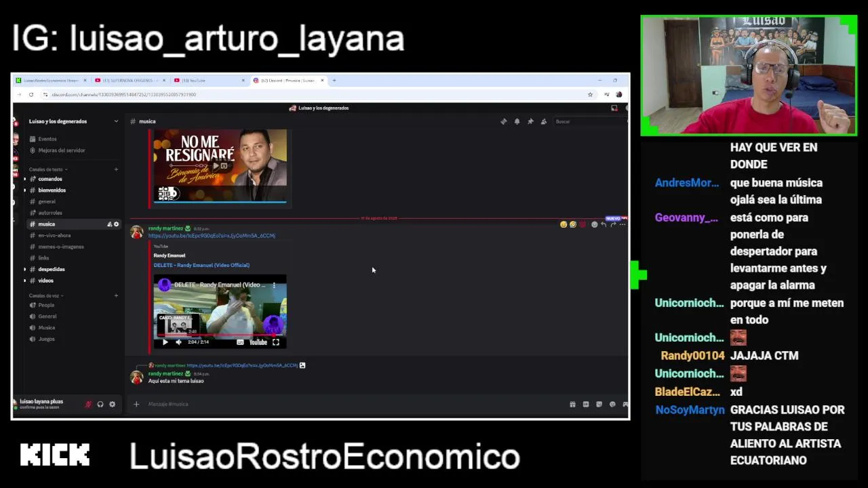
Task: Enter fullscreen on the embedded video
Action: (276, 342)
